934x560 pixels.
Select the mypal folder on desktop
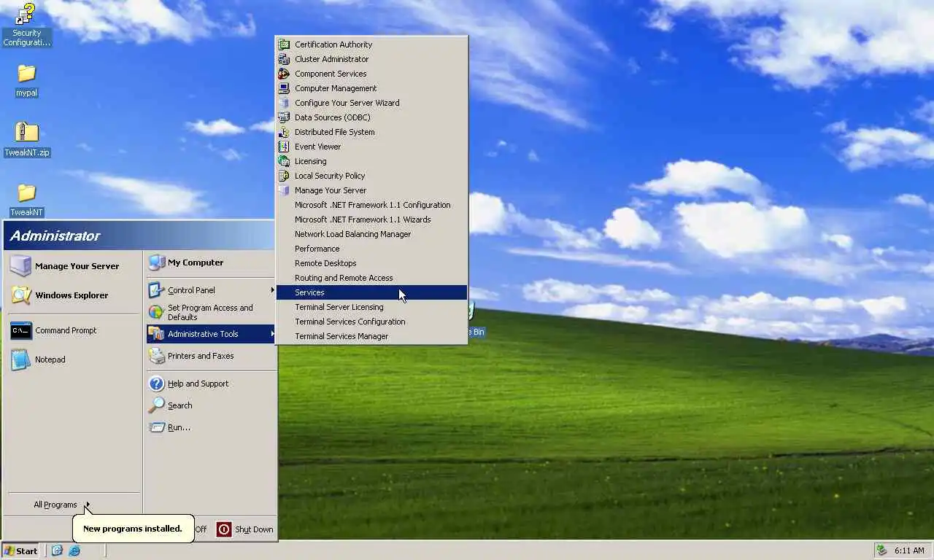[26, 80]
